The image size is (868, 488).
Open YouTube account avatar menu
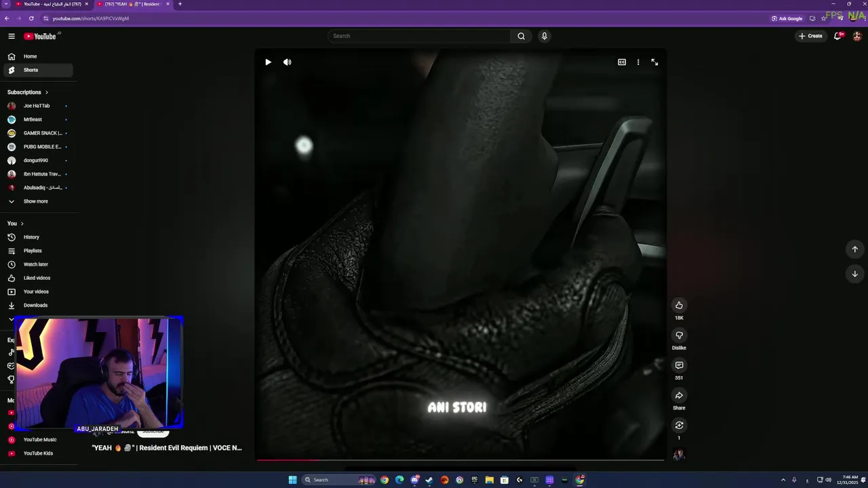click(x=857, y=36)
